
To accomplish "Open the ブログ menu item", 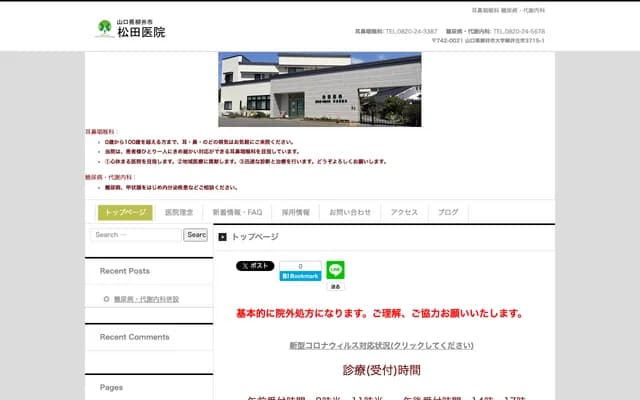I will click(448, 212).
